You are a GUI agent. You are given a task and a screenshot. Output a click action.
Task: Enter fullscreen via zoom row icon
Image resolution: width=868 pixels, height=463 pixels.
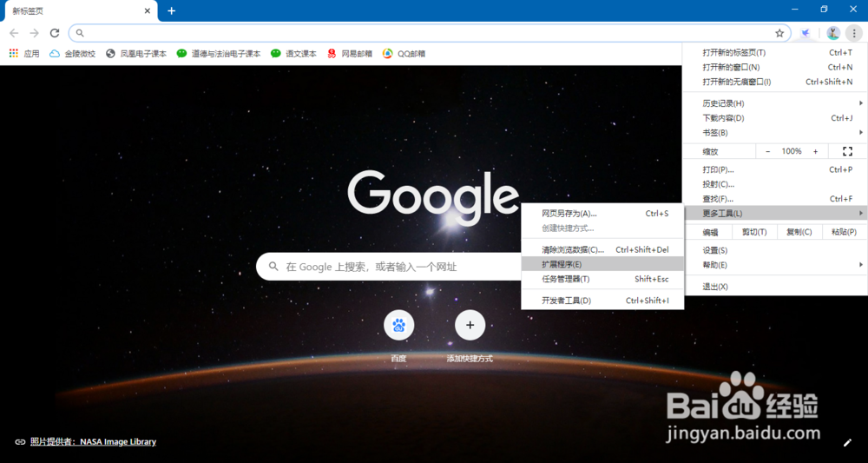click(847, 151)
